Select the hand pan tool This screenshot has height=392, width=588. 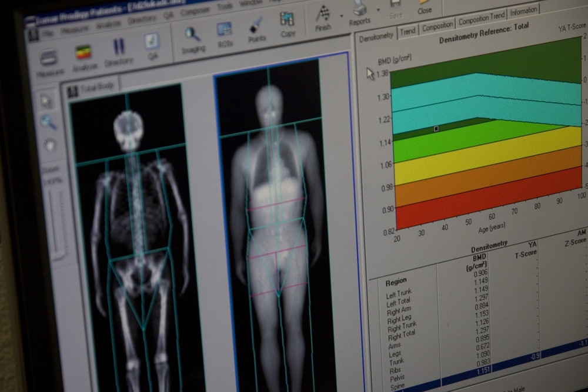tap(49, 144)
